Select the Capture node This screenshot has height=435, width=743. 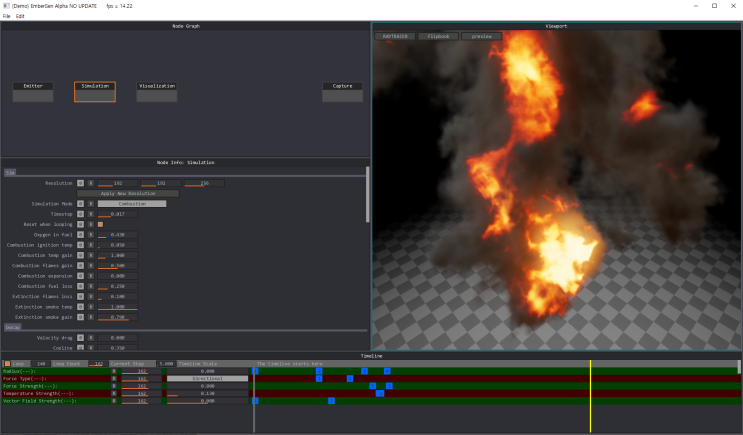pos(343,92)
